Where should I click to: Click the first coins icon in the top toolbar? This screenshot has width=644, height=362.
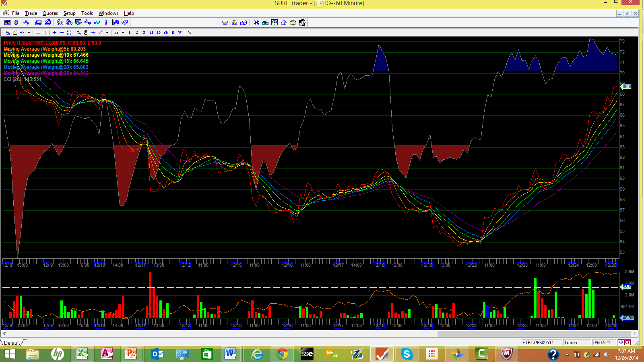click(60, 23)
